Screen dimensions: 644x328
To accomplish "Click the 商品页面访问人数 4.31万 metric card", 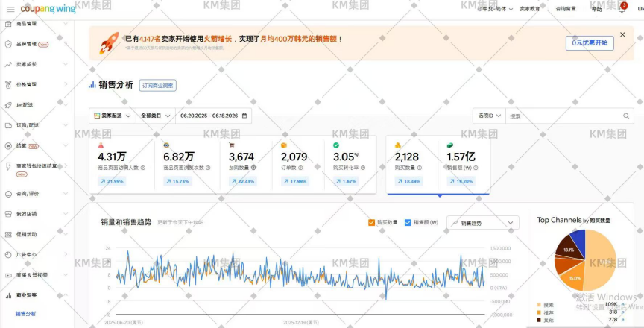I will pos(122,165).
